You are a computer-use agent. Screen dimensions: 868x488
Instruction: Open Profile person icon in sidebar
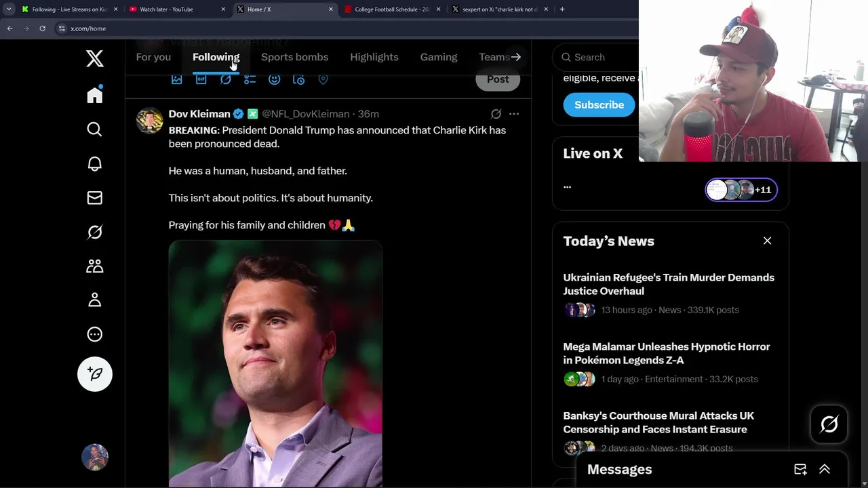pos(95,300)
